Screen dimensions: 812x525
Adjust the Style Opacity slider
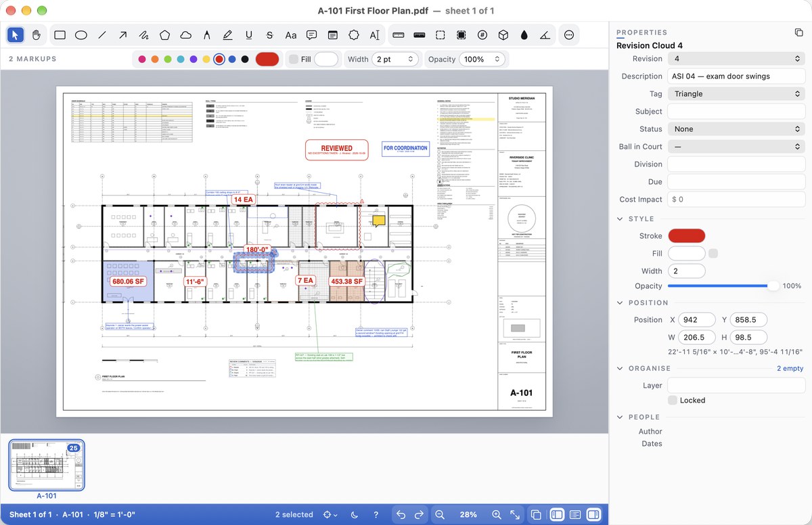(x=724, y=286)
